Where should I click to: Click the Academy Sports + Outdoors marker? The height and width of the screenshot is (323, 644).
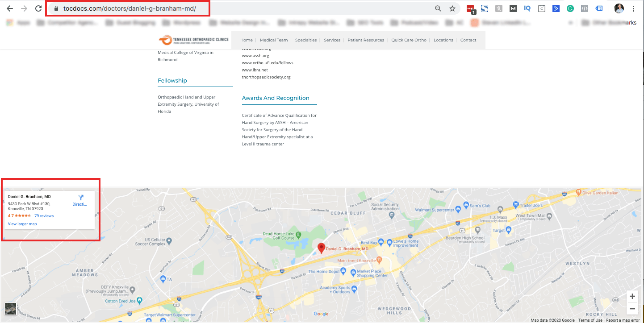pos(354,288)
